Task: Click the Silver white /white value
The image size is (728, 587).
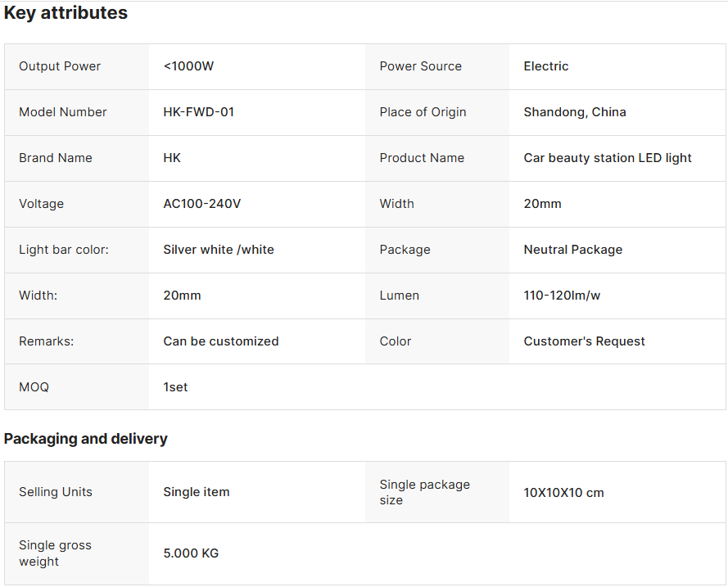Action: (x=219, y=250)
